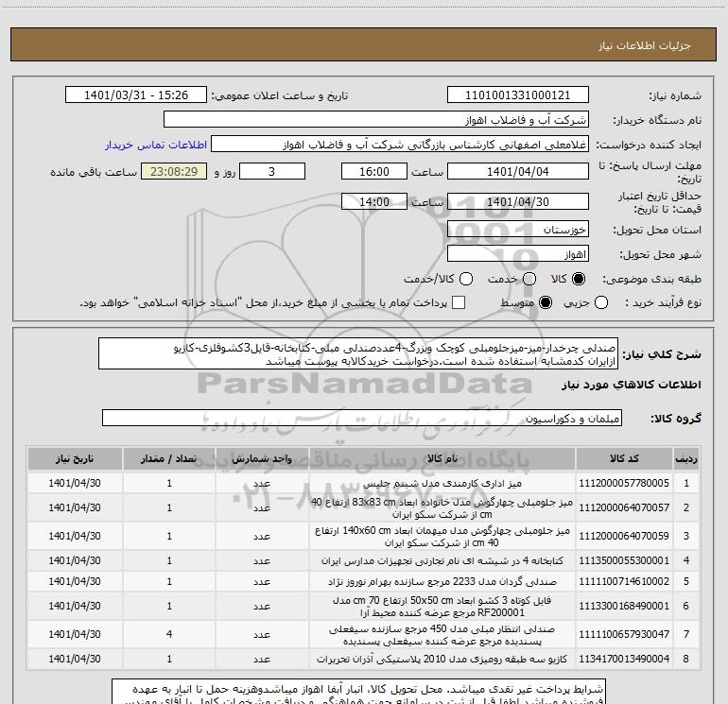Select item code 1111100657930047
The width and height of the screenshot is (728, 704).
coord(624,634)
